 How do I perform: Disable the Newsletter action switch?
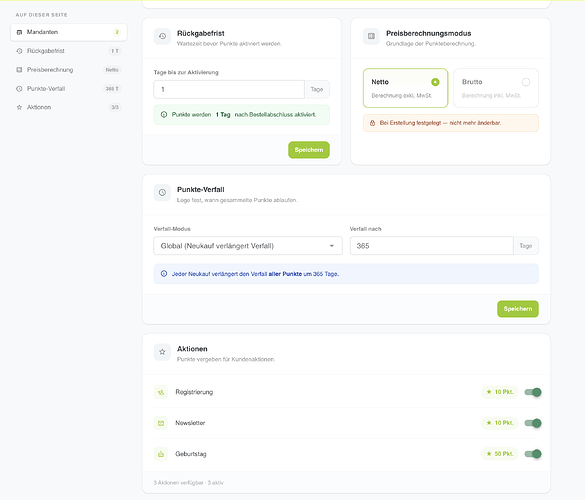coord(533,423)
